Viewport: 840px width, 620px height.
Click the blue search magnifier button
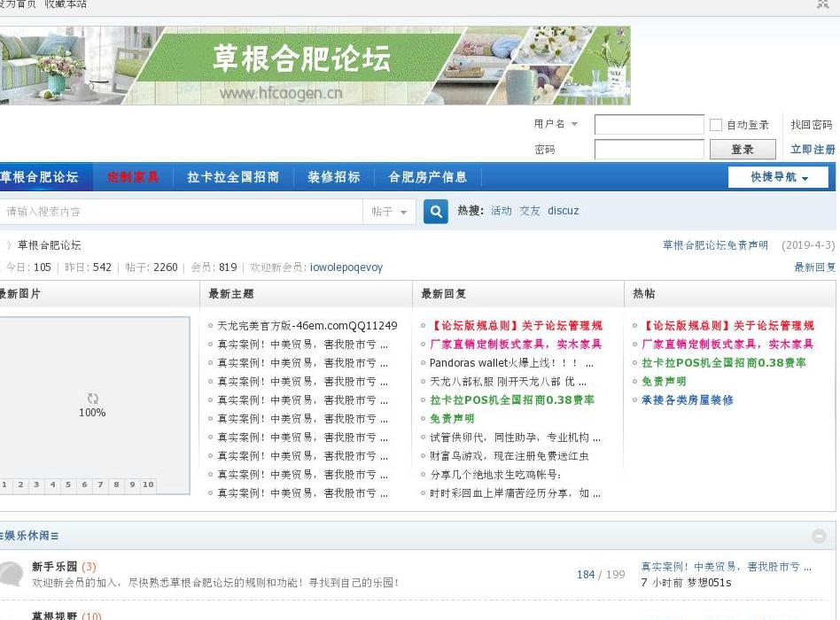[x=436, y=212]
